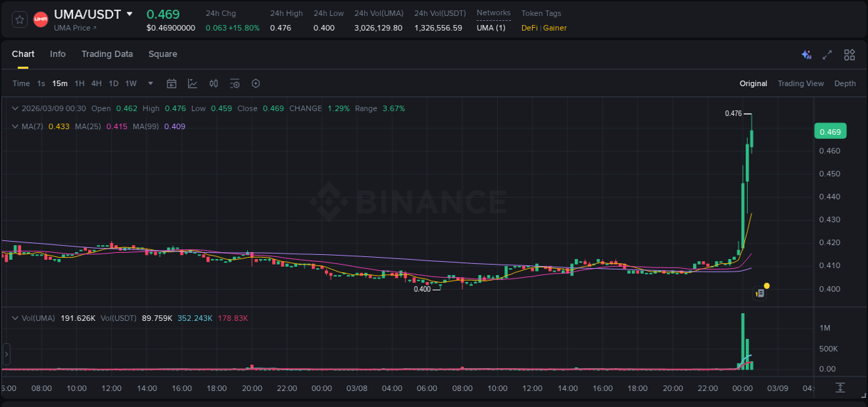Switch to the Trading View chart mode

801,83
